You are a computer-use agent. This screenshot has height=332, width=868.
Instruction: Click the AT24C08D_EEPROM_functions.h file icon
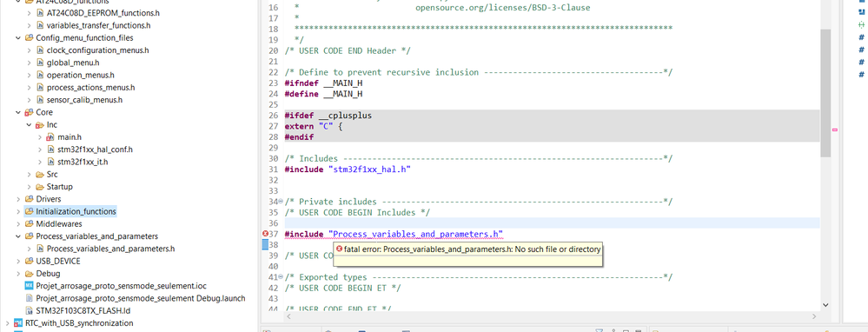coord(40,13)
